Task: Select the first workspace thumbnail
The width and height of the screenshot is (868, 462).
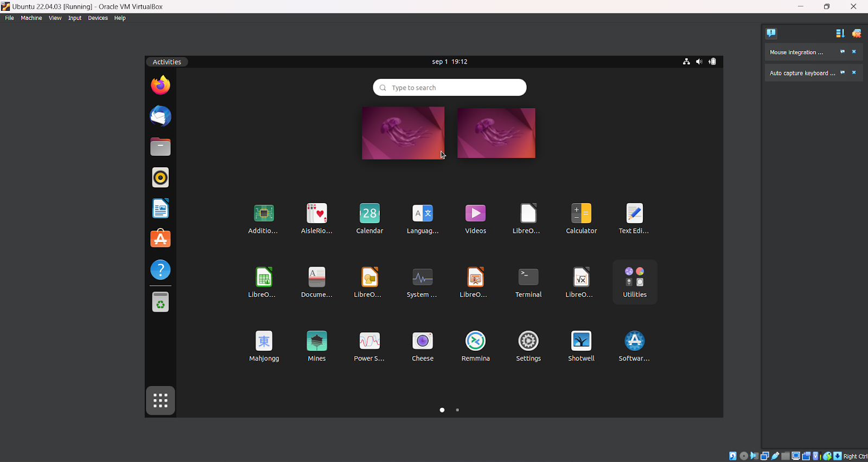Action: pyautogui.click(x=403, y=133)
